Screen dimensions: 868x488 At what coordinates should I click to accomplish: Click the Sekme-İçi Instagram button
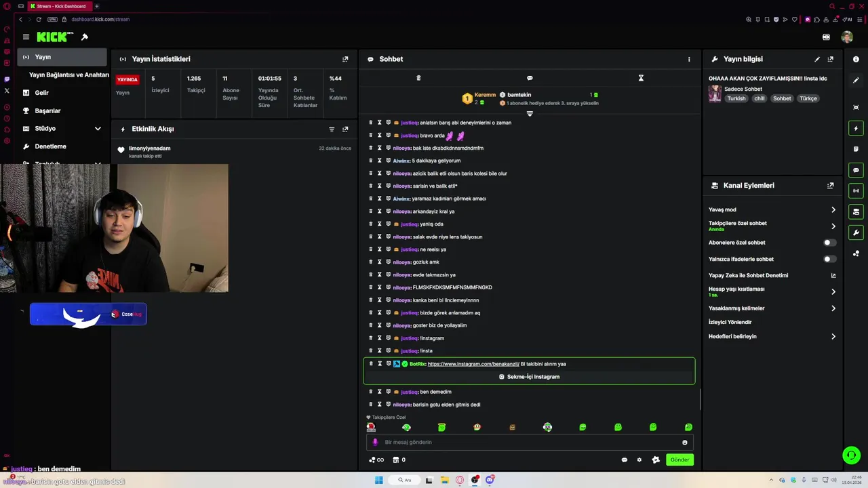(x=529, y=377)
